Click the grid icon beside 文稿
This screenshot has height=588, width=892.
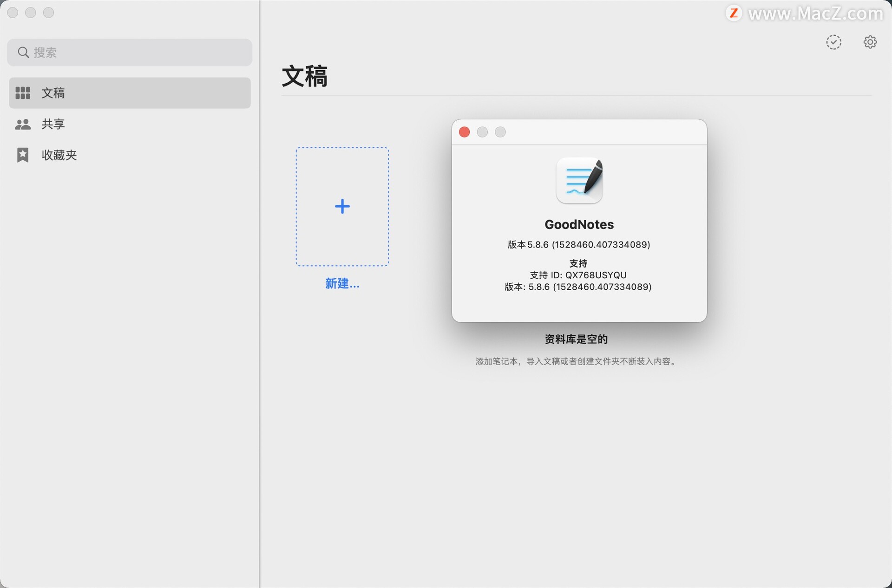23,93
